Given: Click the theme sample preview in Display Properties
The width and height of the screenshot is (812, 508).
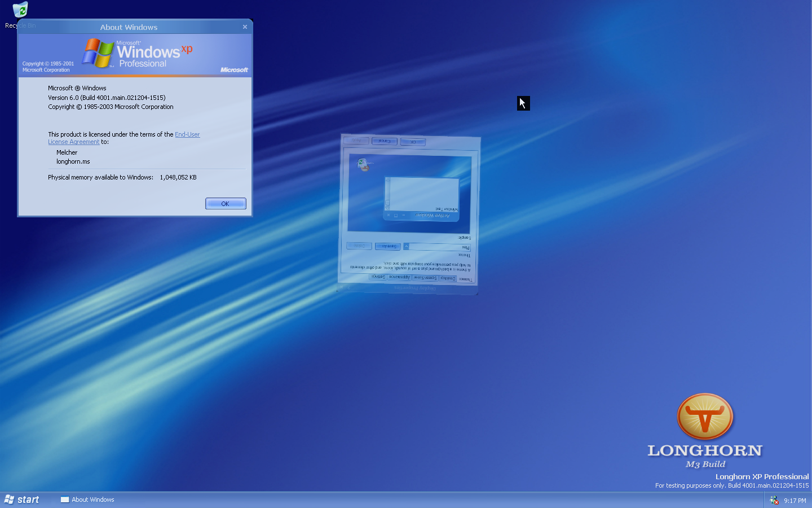Looking at the screenshot, I should (x=409, y=193).
